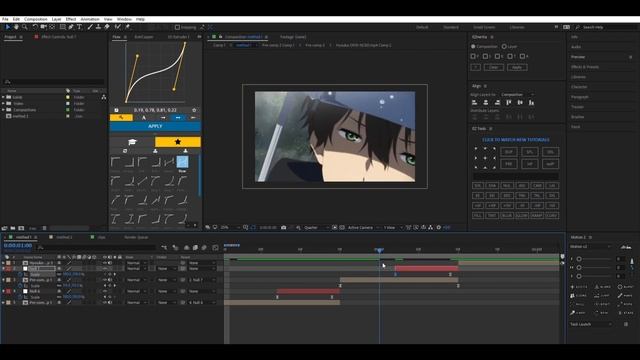Viewport: 640px width, 360px height.
Task: Open the Active Camera dropdown
Action: [363, 227]
